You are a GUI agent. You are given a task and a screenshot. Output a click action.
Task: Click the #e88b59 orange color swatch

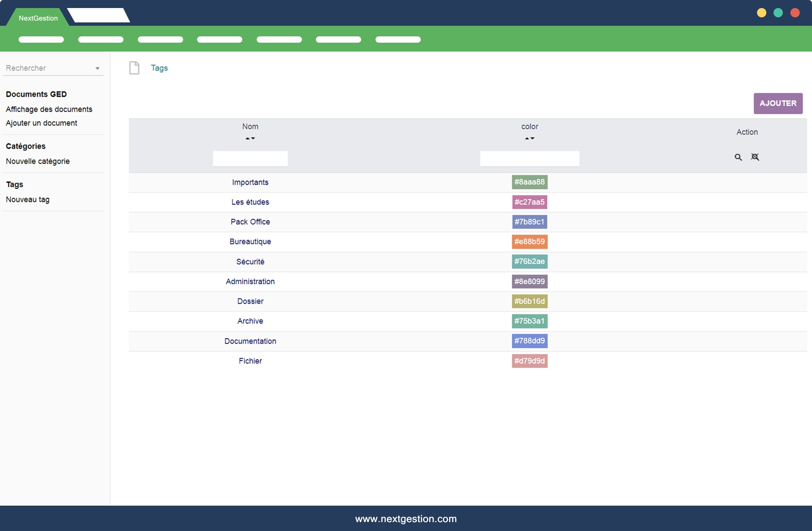[x=529, y=241]
